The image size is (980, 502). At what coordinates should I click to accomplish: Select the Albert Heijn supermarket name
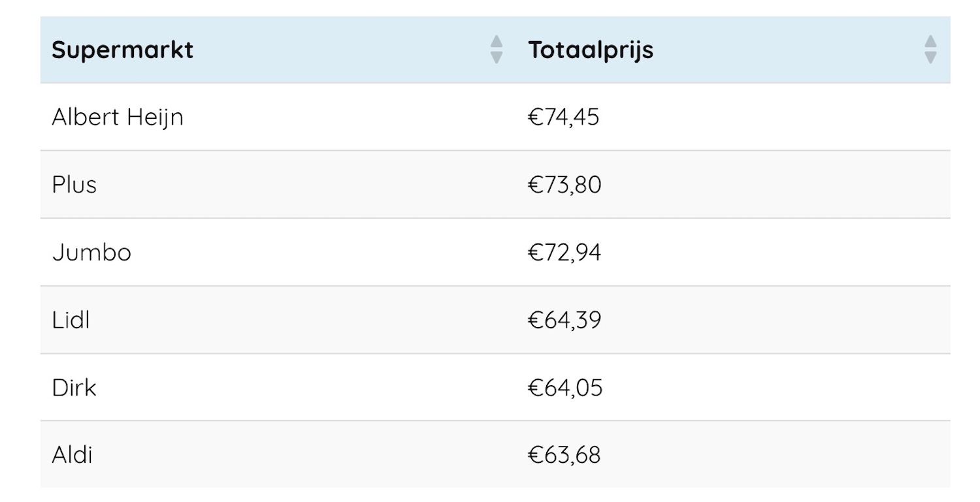coord(118,118)
